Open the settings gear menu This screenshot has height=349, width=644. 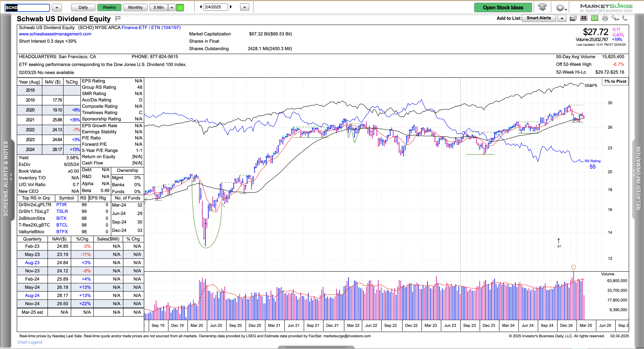click(x=560, y=7)
